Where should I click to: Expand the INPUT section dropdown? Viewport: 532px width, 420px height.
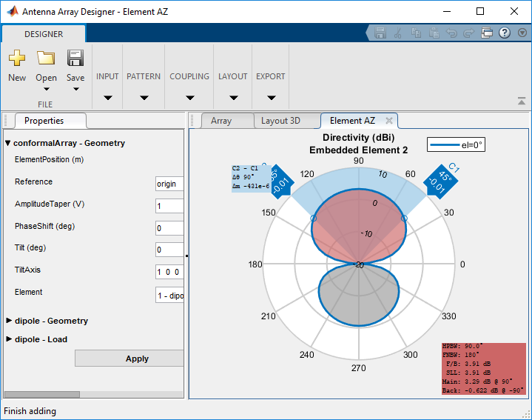point(107,97)
